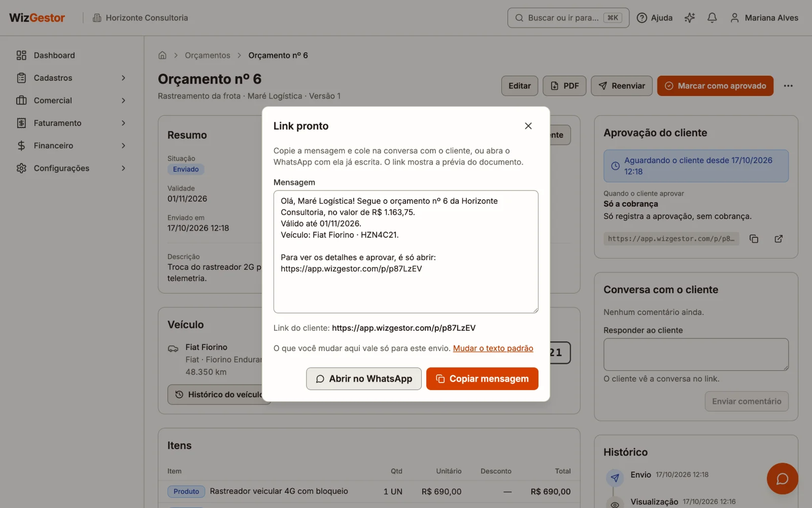Click the Responder ao cliente text box
Screen dimensions: 812x508
point(696,355)
